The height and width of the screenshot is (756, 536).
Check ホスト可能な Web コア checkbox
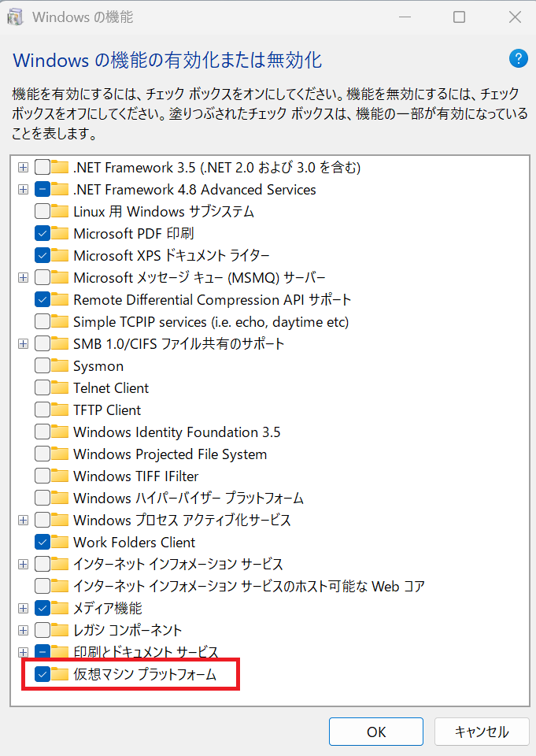tap(43, 586)
